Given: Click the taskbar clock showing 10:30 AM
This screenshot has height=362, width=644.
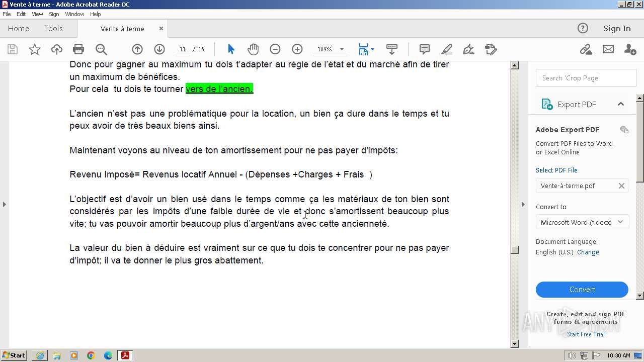Looking at the screenshot, I should point(618,355).
